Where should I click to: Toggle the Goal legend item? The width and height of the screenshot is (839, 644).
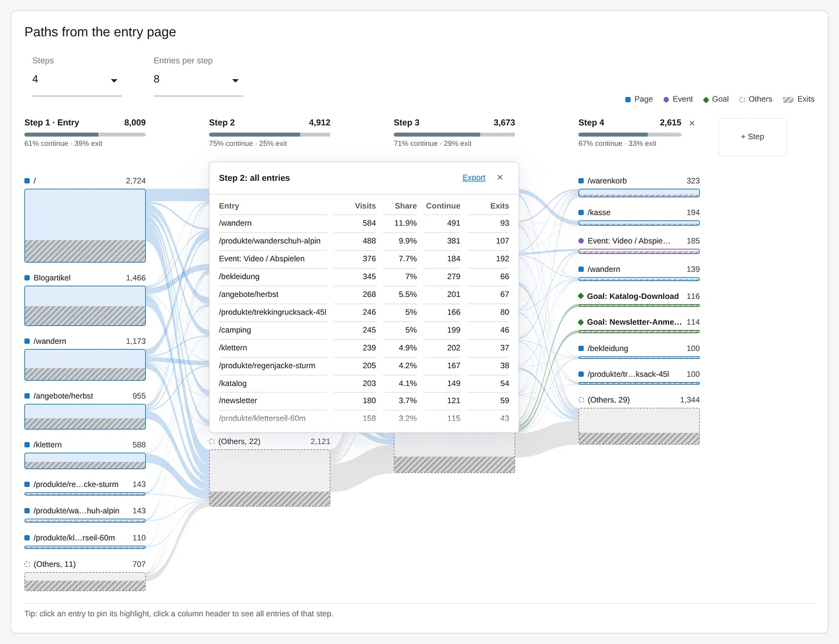716,99
